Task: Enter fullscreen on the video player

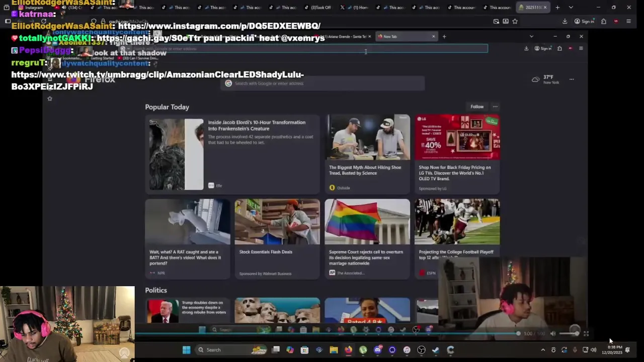Action: (586, 333)
